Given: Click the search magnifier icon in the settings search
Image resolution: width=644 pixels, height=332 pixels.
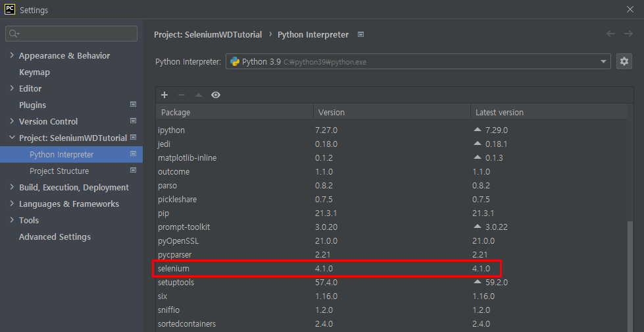Looking at the screenshot, I should (14, 34).
